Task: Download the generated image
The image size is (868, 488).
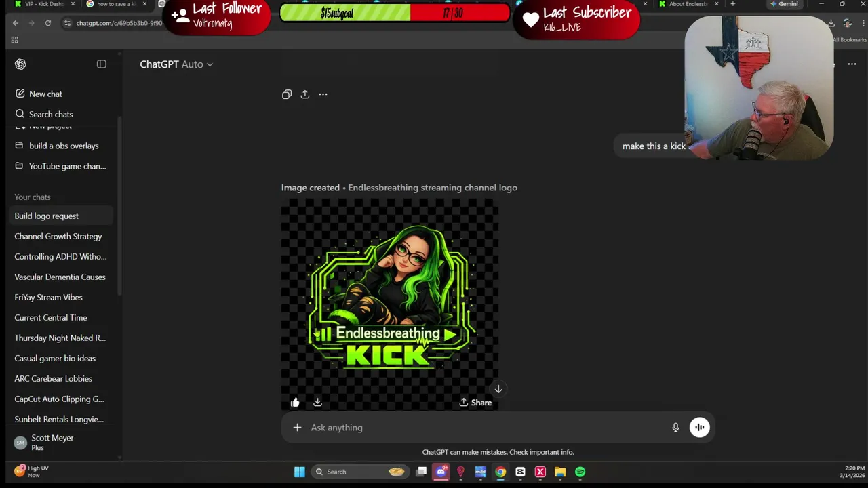Action: click(317, 403)
